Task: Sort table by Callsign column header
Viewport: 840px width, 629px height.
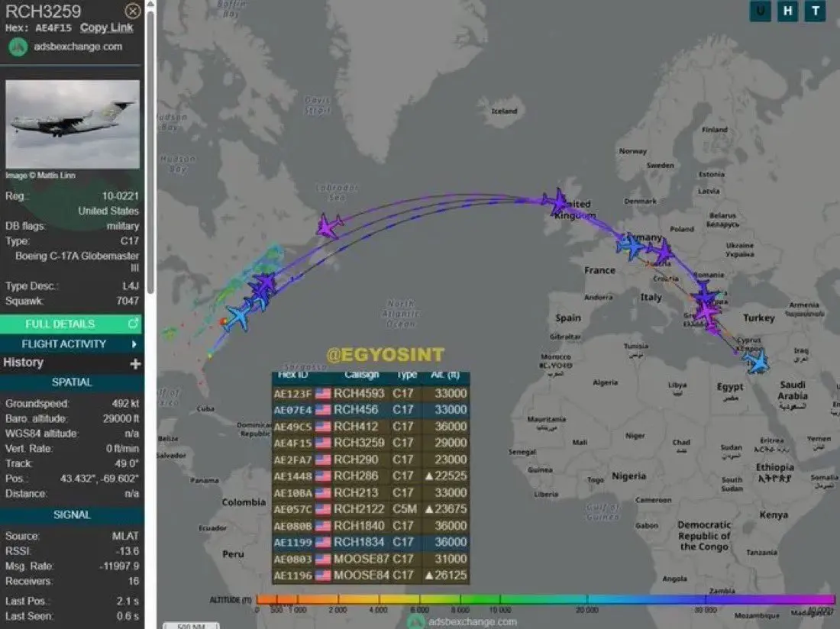Action: 361,376
